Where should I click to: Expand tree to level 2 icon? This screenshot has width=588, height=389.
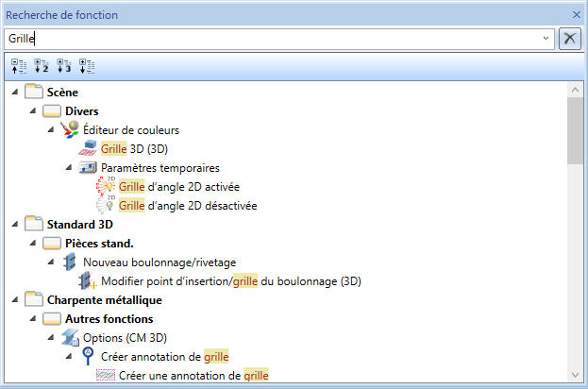(42, 66)
